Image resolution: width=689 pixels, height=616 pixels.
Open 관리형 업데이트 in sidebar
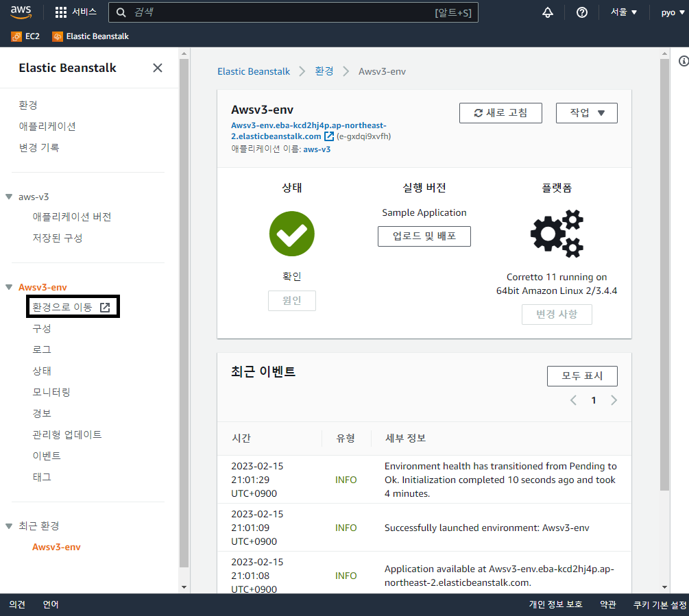(67, 434)
